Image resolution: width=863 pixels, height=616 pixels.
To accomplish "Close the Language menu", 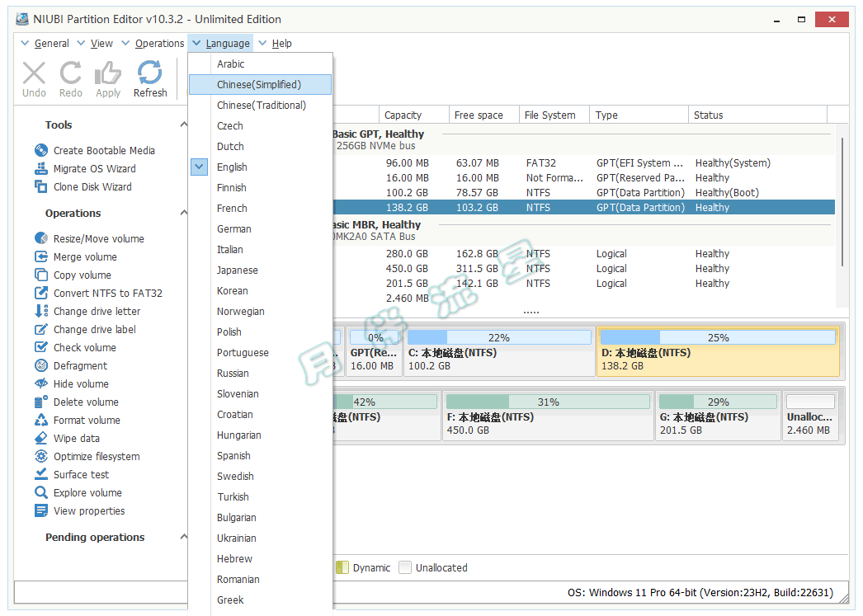I will [221, 44].
